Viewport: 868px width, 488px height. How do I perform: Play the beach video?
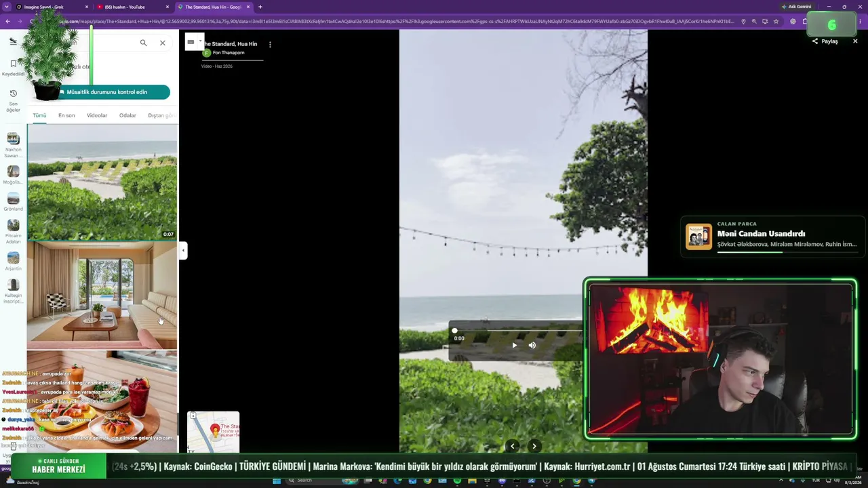514,346
